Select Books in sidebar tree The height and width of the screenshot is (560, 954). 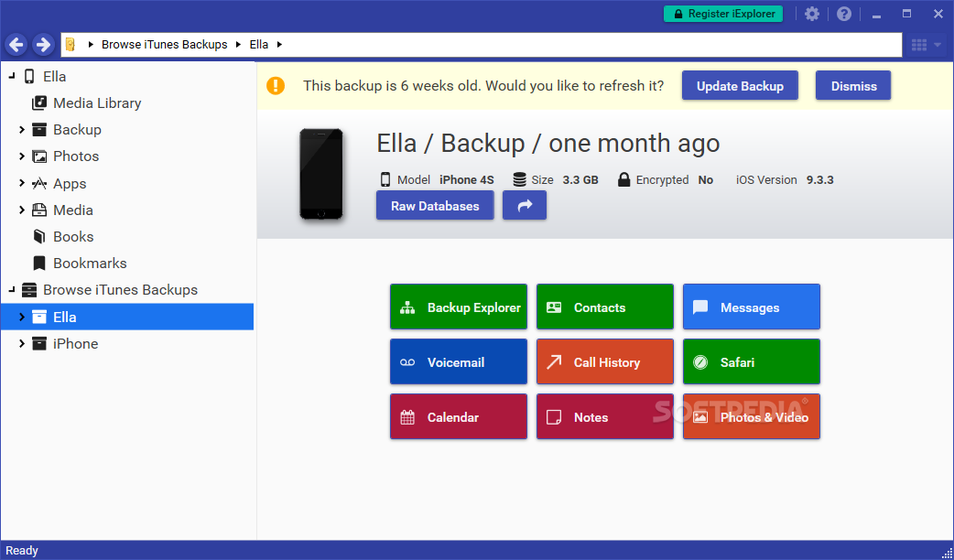[73, 236]
